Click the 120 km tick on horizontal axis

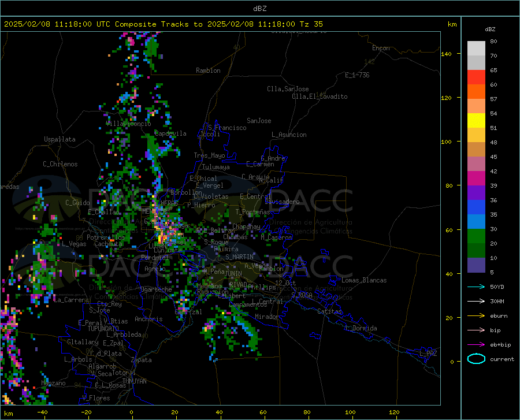coord(394,412)
